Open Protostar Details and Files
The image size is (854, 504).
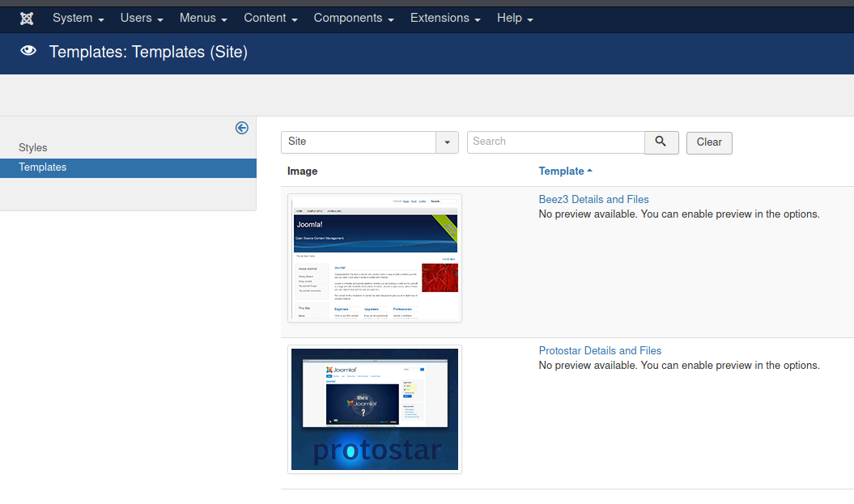pos(600,350)
